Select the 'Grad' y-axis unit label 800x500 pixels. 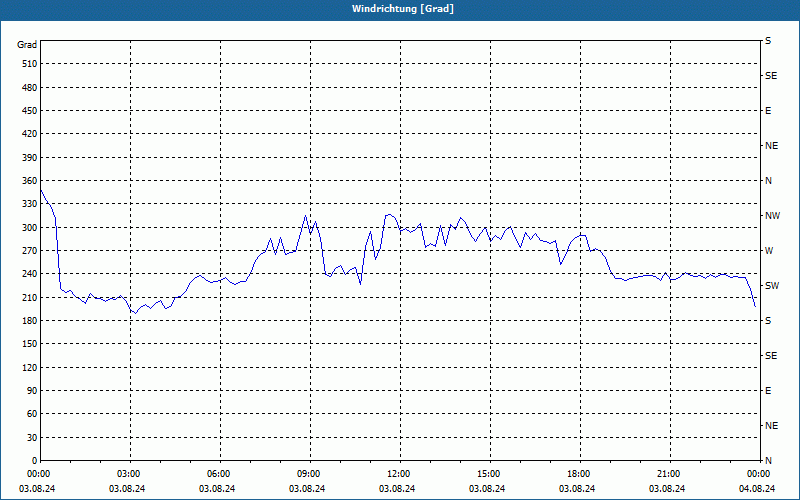pyautogui.click(x=27, y=45)
